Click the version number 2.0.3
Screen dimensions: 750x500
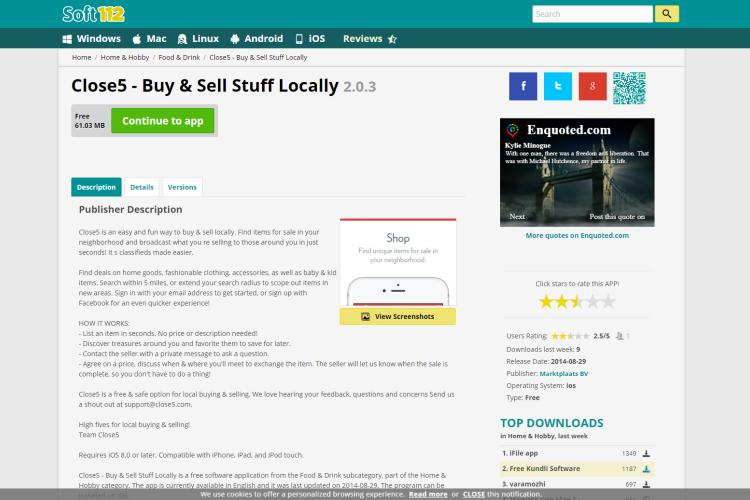click(x=360, y=87)
